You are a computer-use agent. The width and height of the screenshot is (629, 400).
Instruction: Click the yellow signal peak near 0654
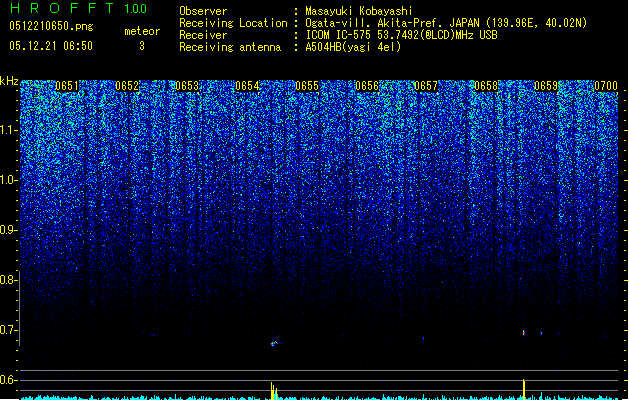click(274, 391)
